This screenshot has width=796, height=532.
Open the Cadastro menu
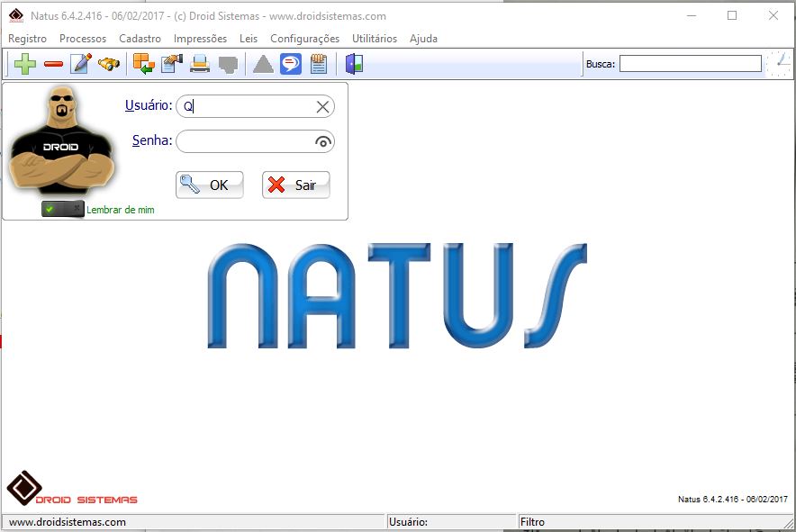click(140, 39)
